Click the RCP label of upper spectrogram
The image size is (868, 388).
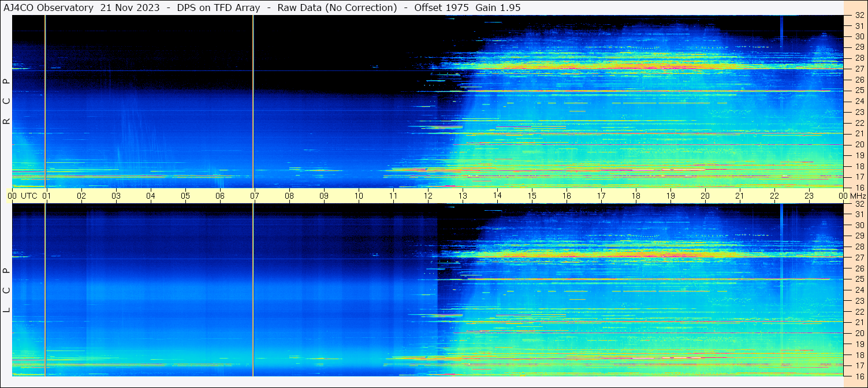coord(6,102)
